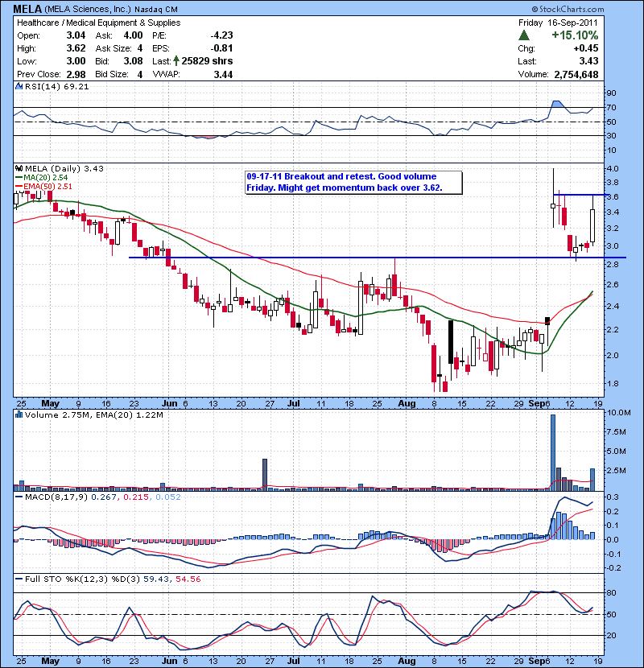Click the header Volume figure 2,754,648
The image size is (644, 668).
(576, 74)
